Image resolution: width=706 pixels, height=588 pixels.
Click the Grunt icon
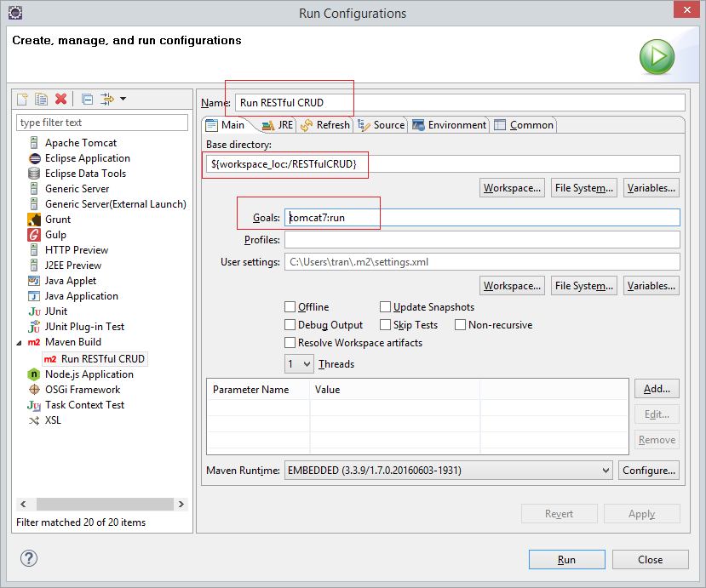point(34,220)
